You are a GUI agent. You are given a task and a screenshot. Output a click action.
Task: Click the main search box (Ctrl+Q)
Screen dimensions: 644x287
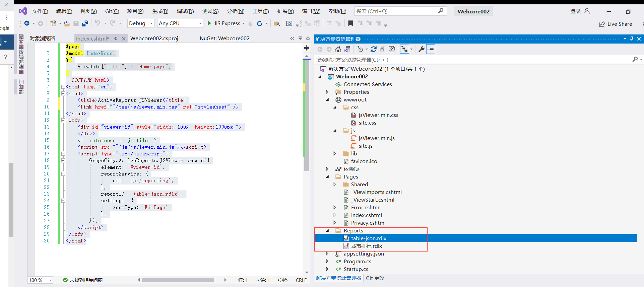400,11
